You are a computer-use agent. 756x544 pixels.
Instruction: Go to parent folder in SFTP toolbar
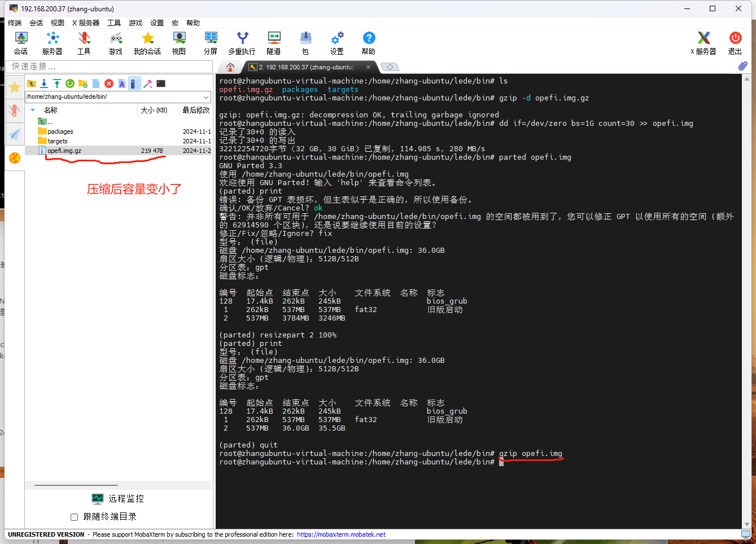(32, 84)
